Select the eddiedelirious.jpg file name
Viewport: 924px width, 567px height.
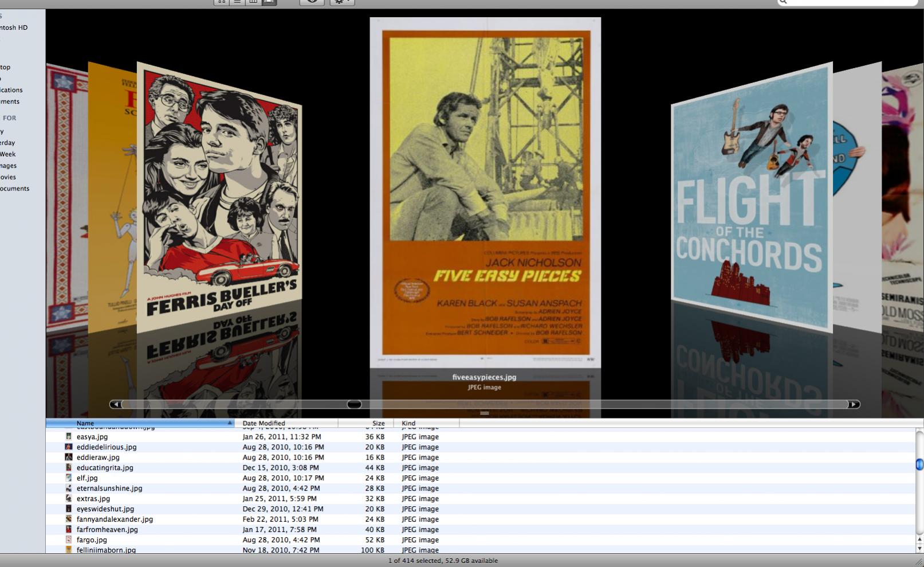107,447
